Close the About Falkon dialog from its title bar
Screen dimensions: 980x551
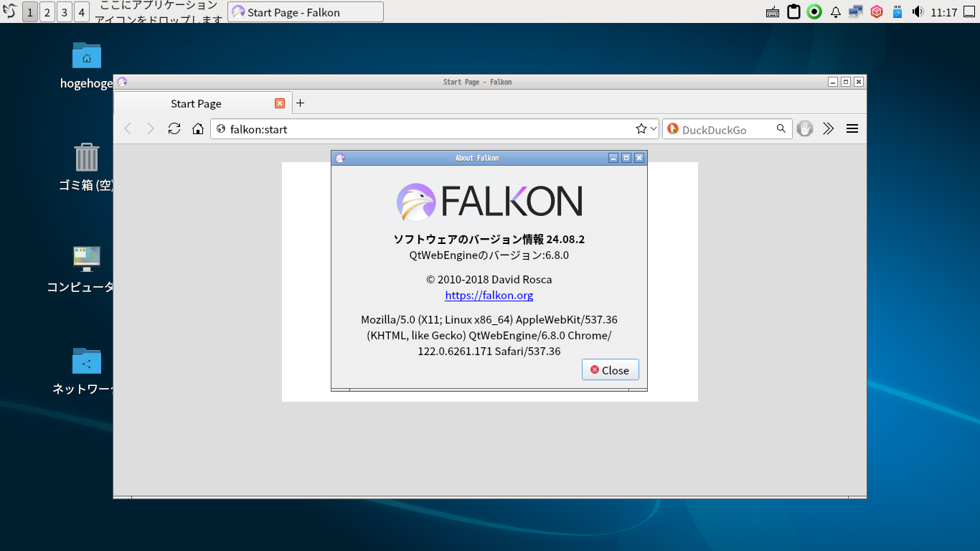(x=639, y=158)
